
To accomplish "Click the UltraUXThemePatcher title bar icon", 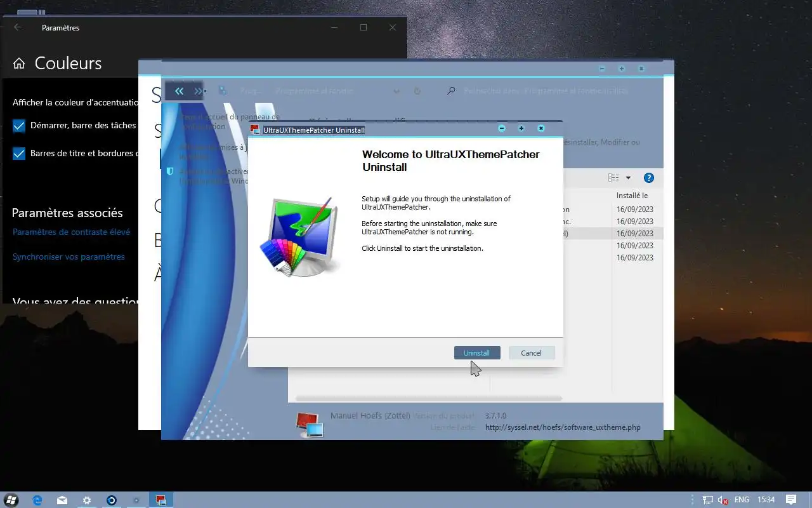I will click(255, 130).
